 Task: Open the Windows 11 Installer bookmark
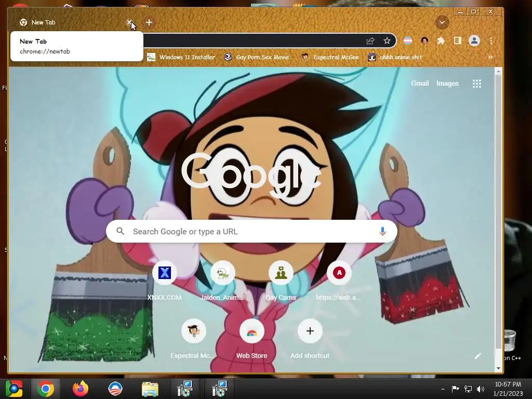tap(181, 57)
